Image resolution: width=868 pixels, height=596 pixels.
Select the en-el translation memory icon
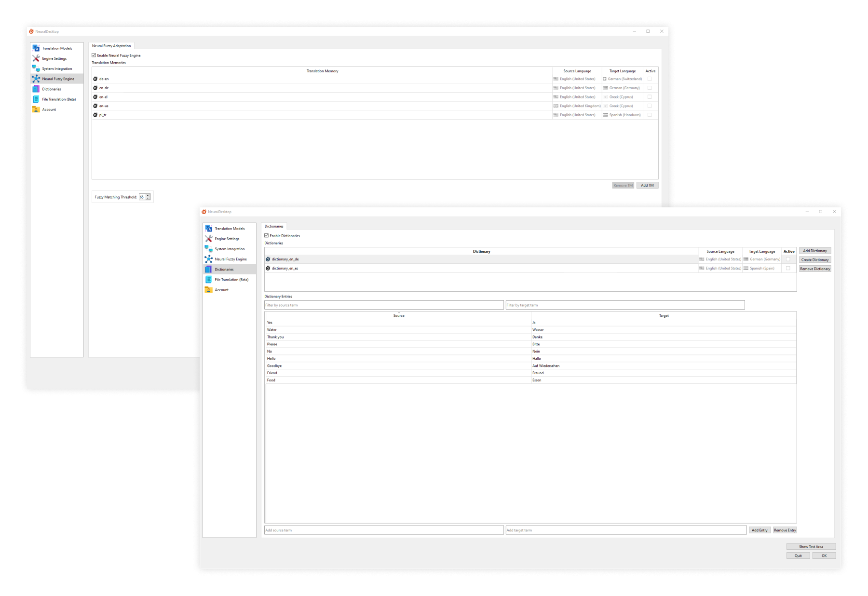95,97
